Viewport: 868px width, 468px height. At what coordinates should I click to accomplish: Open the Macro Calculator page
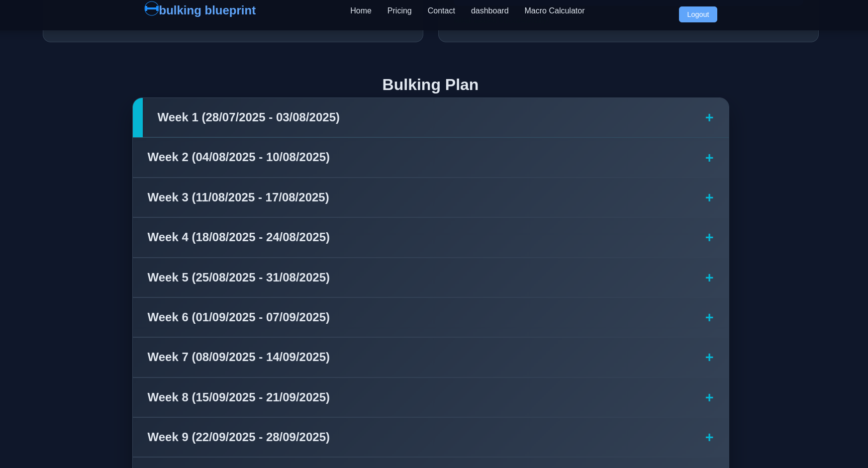pos(554,11)
